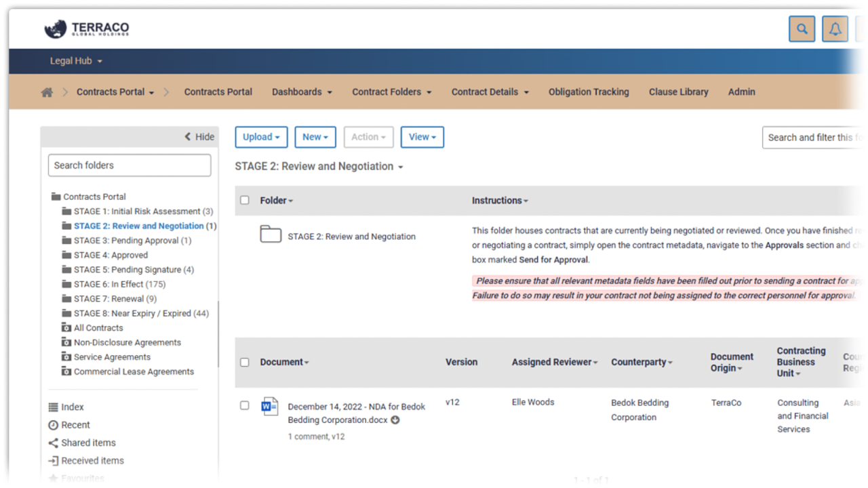Select checkbox for Bedok Bedding NDA document
The height and width of the screenshot is (488, 868).
tap(245, 405)
